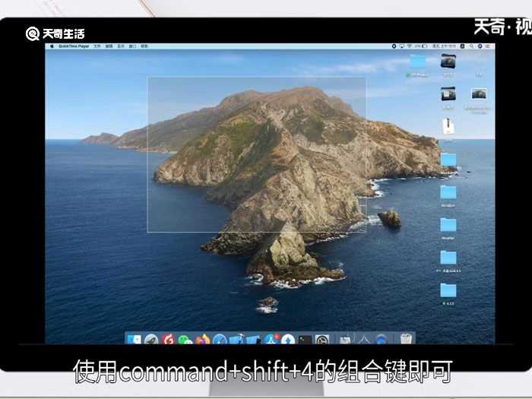532x399 pixels.
Task: Open the Launchpad rocket icon
Action: coord(151,340)
